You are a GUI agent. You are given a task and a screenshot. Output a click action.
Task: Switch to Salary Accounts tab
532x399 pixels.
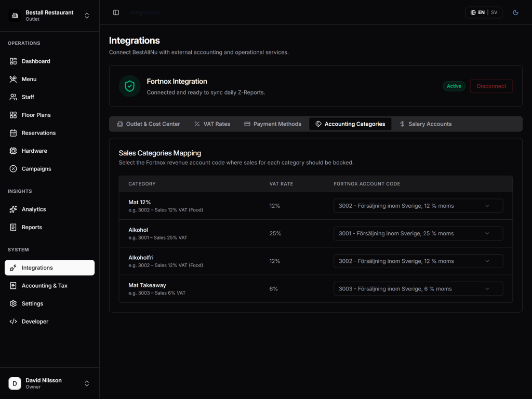click(425, 124)
